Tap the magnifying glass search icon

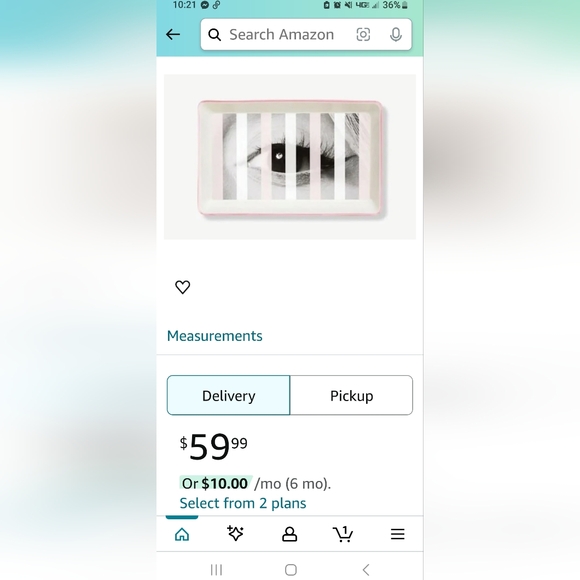[x=215, y=35]
